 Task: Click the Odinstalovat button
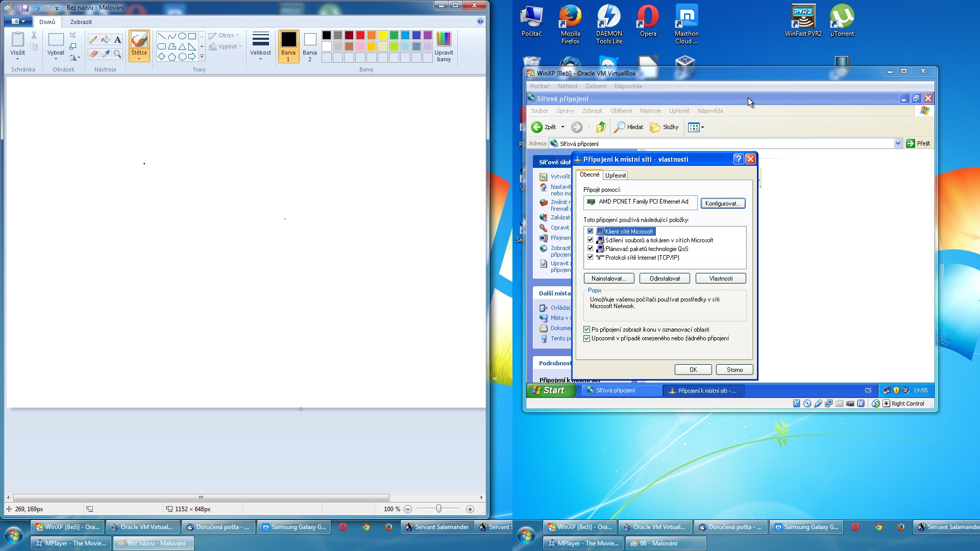tap(665, 279)
